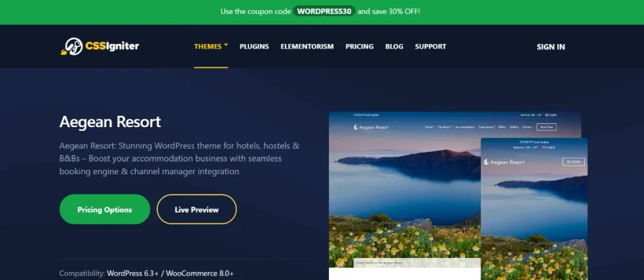The height and width of the screenshot is (280, 644).
Task: Click the CSSIgniter rocket logo icon
Action: click(72, 47)
